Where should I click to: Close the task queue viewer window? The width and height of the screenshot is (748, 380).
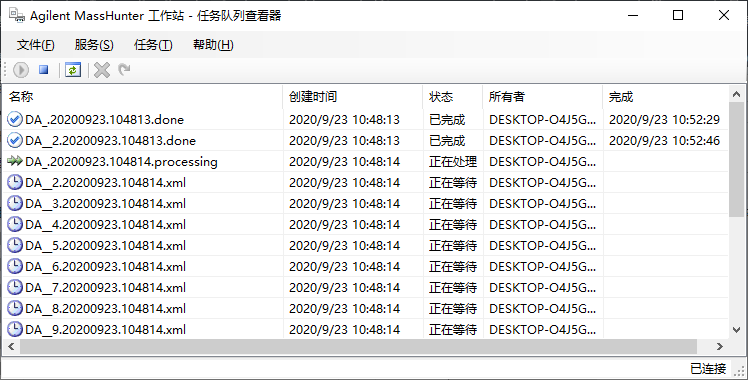click(724, 15)
